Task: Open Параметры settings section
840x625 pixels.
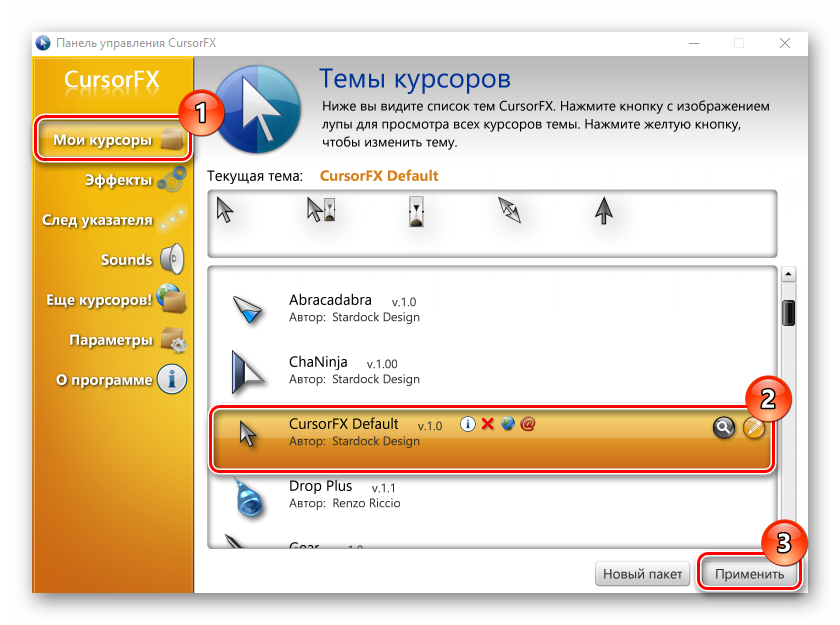Action: (110, 340)
